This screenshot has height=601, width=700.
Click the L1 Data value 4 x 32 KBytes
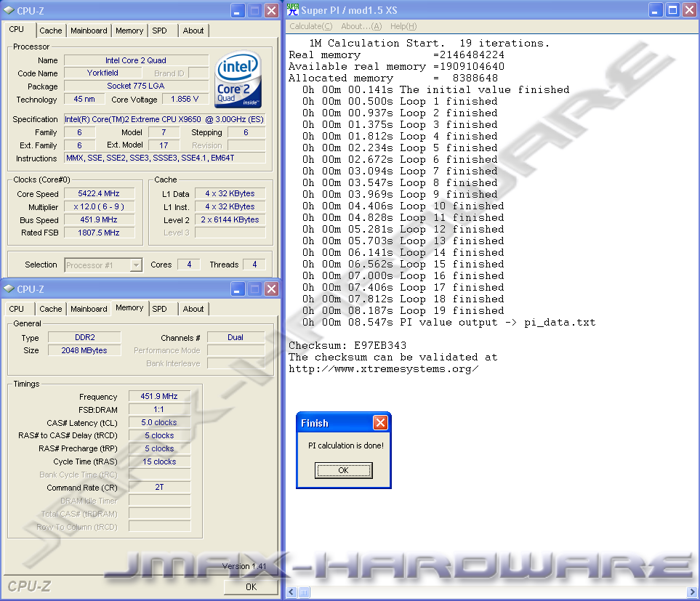click(x=230, y=193)
